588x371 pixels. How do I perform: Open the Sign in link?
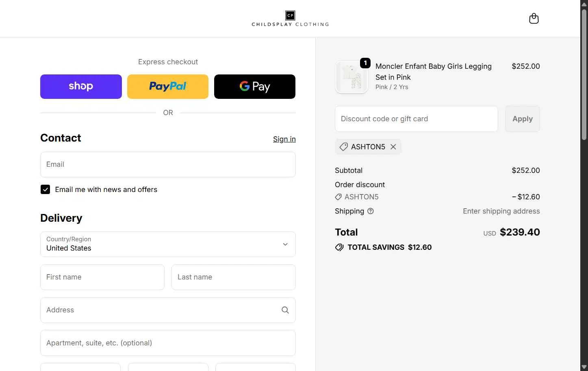(x=284, y=139)
